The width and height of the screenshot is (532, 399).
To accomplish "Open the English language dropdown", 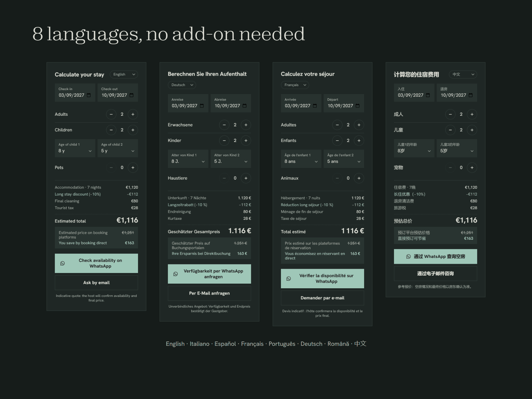I will pyautogui.click(x=124, y=74).
